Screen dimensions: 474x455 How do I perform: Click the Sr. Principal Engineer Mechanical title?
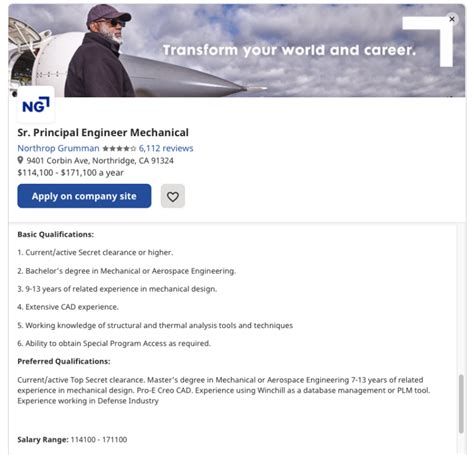pos(103,132)
